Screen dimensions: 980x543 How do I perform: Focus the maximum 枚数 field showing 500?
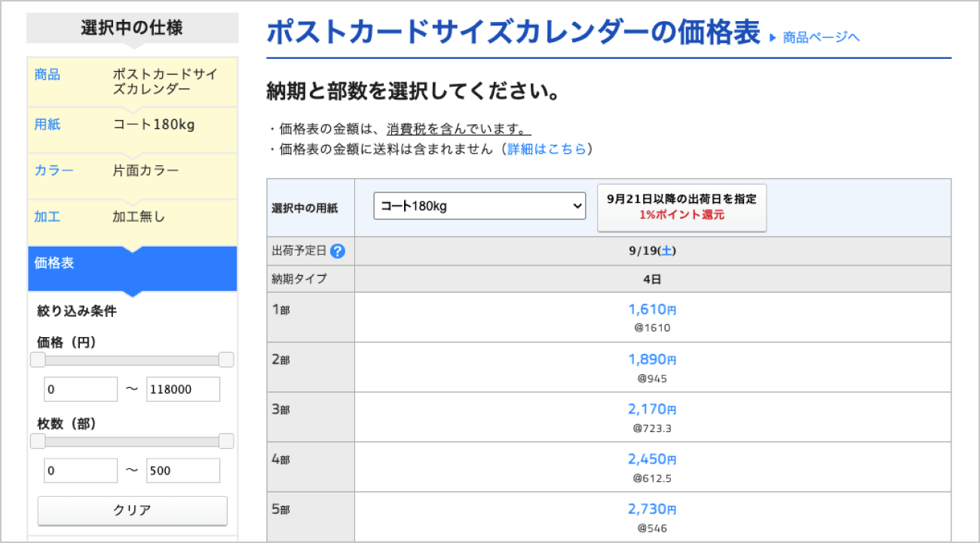click(x=183, y=471)
